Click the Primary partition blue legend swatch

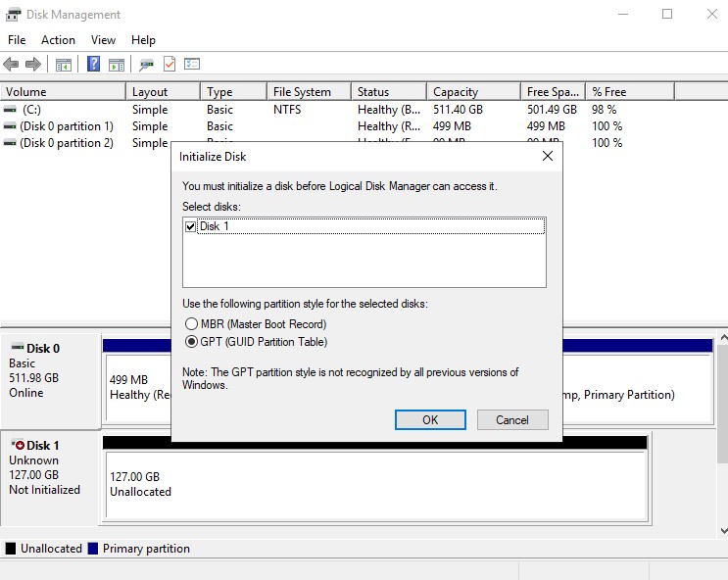click(x=93, y=549)
